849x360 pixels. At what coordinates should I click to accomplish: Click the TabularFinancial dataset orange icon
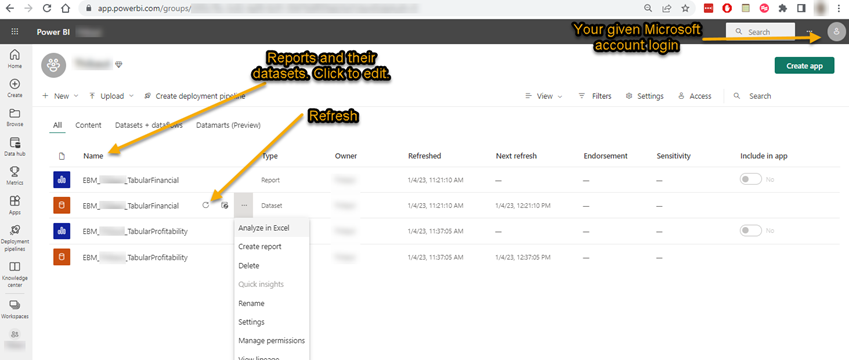click(x=62, y=205)
